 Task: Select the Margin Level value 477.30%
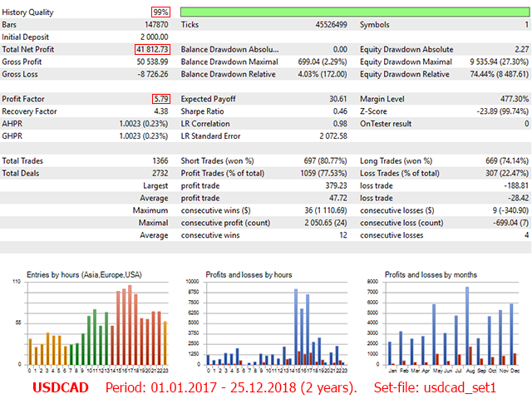(x=510, y=99)
